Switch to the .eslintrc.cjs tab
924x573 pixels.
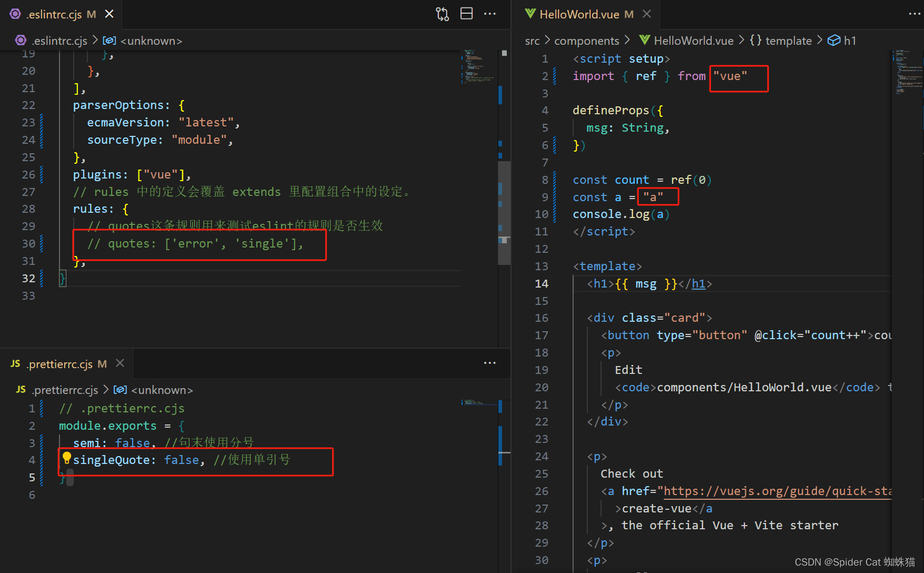61,14
